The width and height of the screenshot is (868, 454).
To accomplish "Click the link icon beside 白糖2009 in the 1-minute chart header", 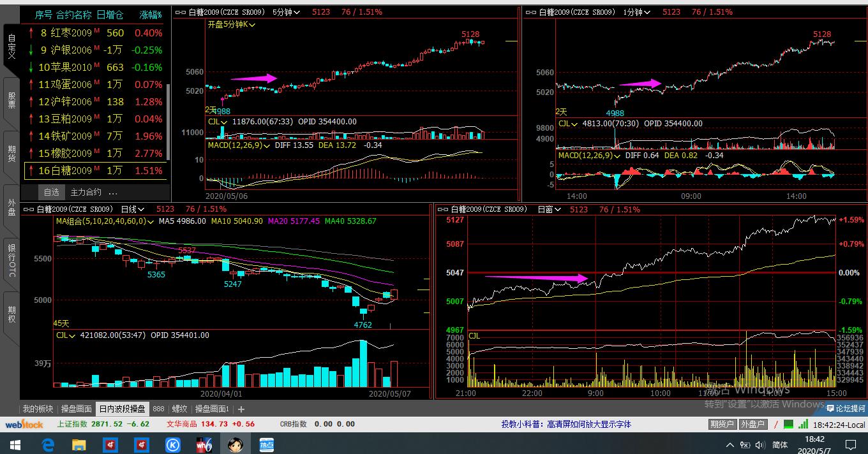I will (531, 12).
